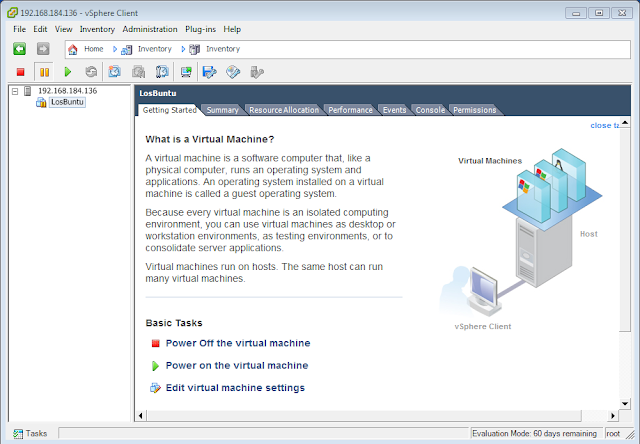Open the Snapshot Manager toolbar icon
Screen dimensions: 640x444
coord(162,72)
